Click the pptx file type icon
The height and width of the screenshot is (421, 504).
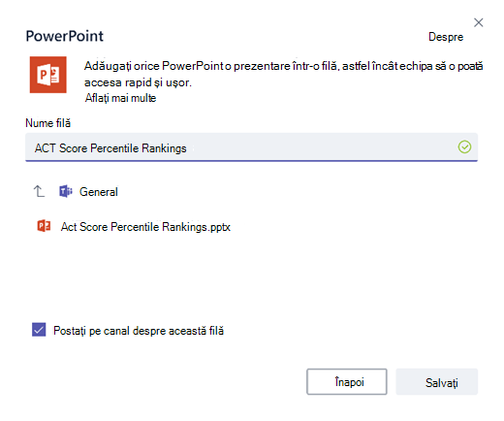[x=44, y=226]
